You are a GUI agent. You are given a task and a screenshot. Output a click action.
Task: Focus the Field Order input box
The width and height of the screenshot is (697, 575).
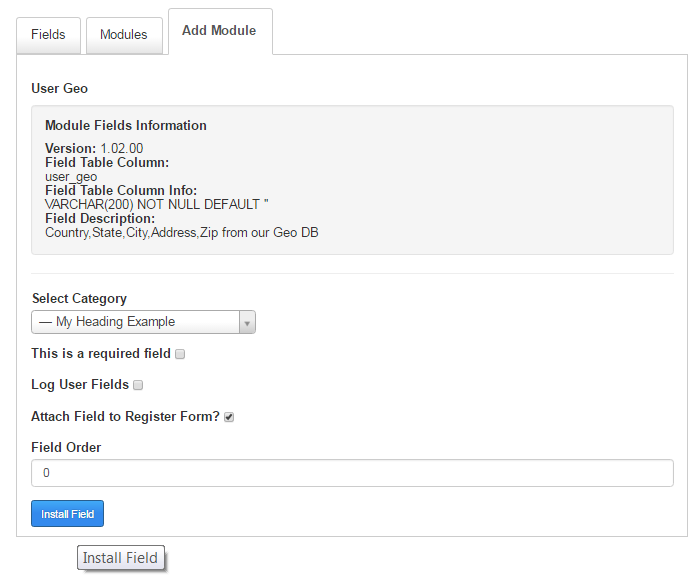point(352,473)
